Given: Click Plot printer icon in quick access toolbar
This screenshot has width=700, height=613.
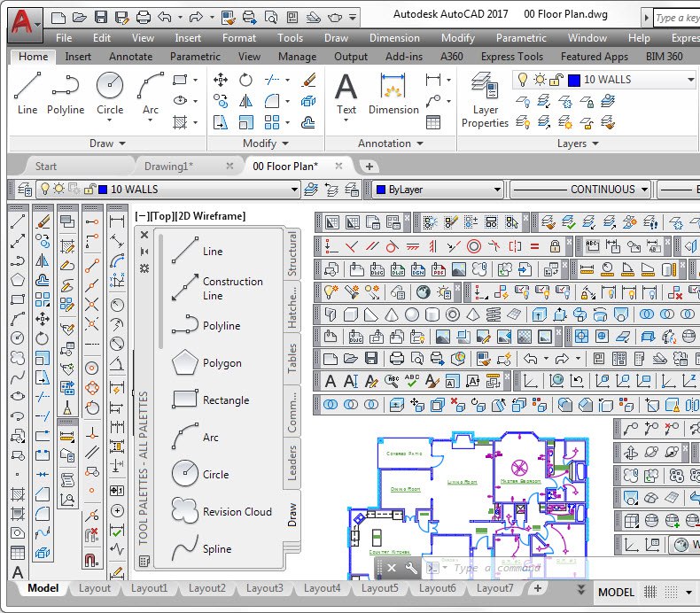Looking at the screenshot, I should (144, 18).
